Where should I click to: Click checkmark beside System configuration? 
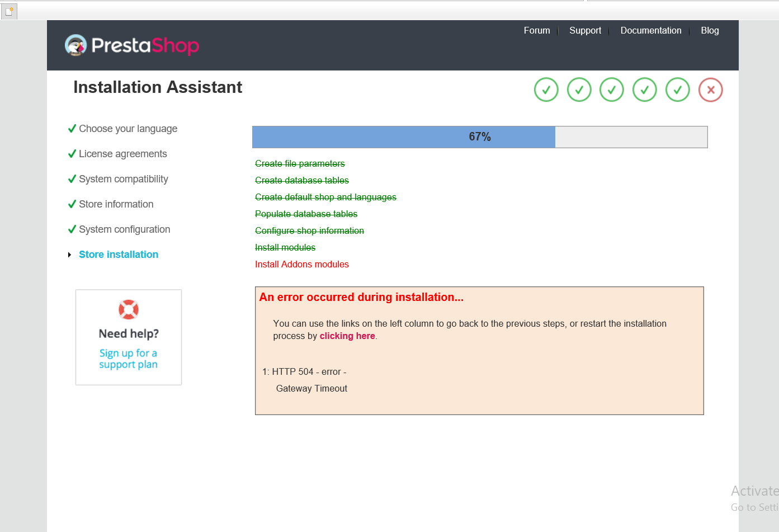72,229
